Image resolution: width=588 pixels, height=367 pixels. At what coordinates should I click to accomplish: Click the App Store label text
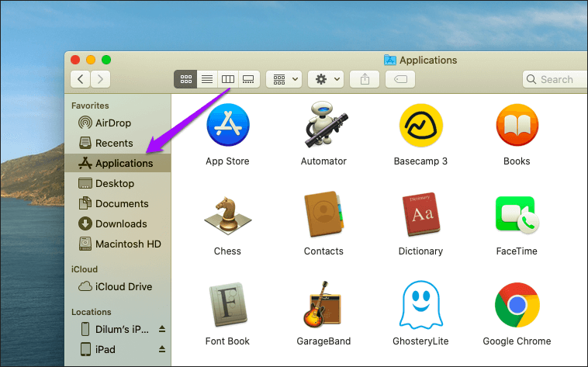click(x=227, y=161)
